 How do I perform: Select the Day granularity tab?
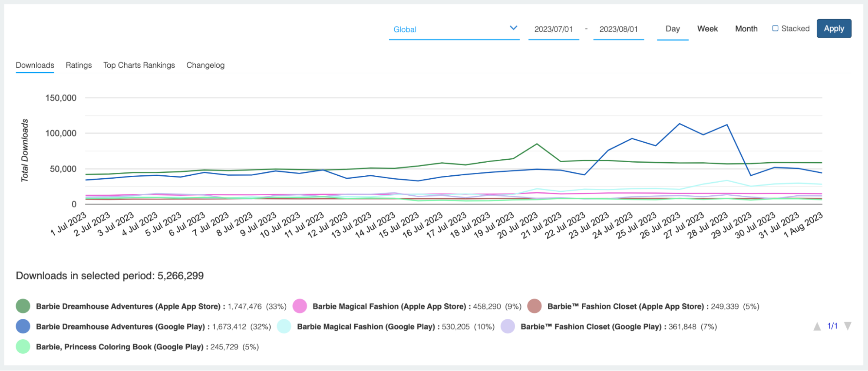click(x=673, y=29)
